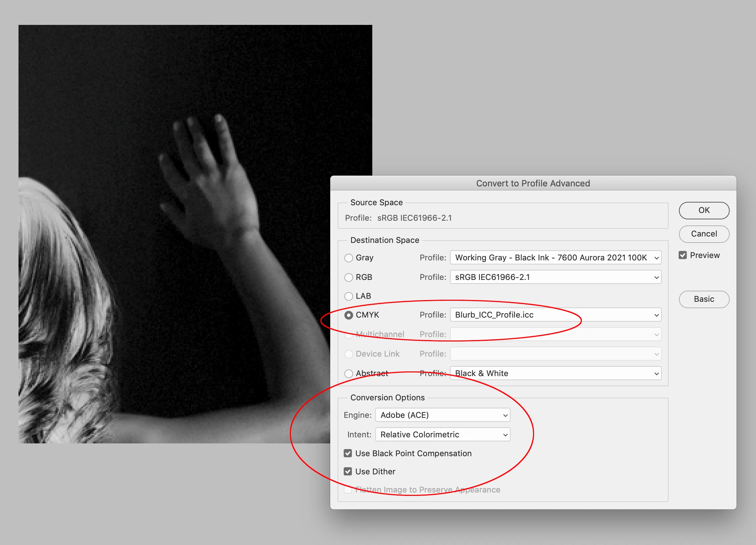Open the sRGB IEC61966-2.1 RGB profile dropdown
This screenshot has height=545, width=756.
pos(556,277)
